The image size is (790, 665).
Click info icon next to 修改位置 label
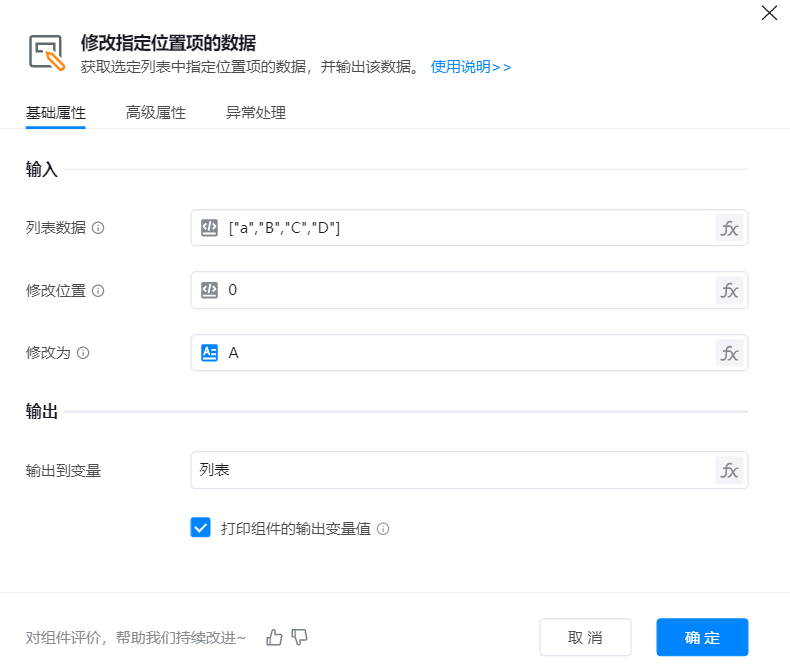98,291
